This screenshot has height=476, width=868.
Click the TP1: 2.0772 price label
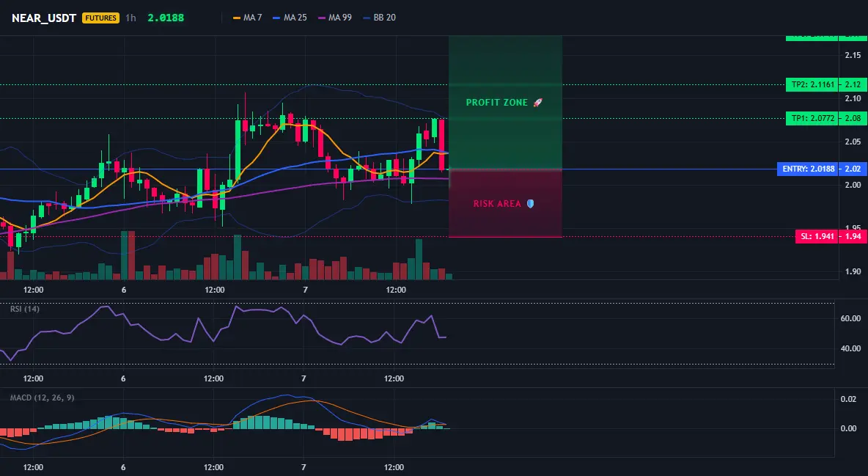pos(812,118)
